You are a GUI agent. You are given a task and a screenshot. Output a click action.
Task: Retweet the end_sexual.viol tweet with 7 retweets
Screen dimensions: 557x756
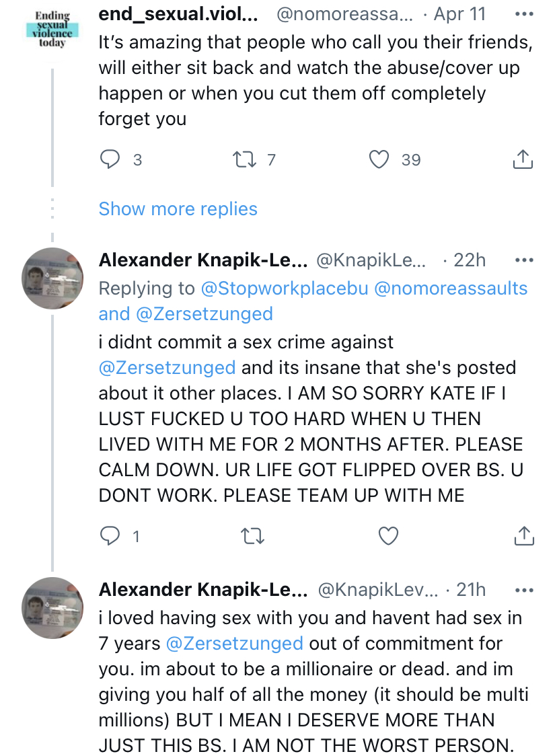(244, 159)
